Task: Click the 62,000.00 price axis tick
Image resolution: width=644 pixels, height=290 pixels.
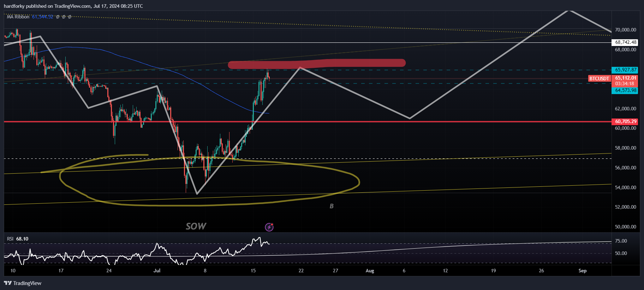Action: click(625, 109)
